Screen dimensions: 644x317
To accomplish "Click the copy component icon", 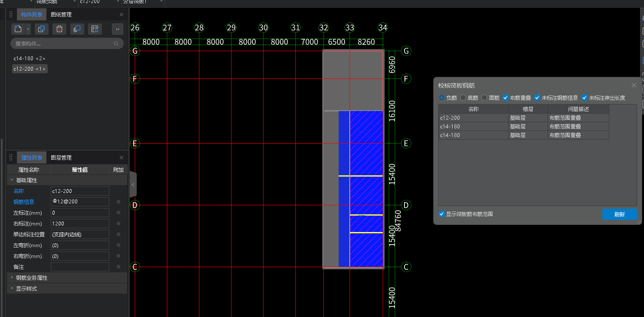I will (x=41, y=29).
